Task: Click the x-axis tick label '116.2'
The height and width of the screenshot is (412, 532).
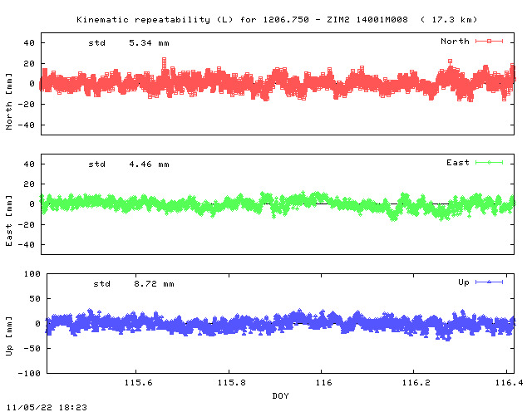Action: (x=416, y=382)
